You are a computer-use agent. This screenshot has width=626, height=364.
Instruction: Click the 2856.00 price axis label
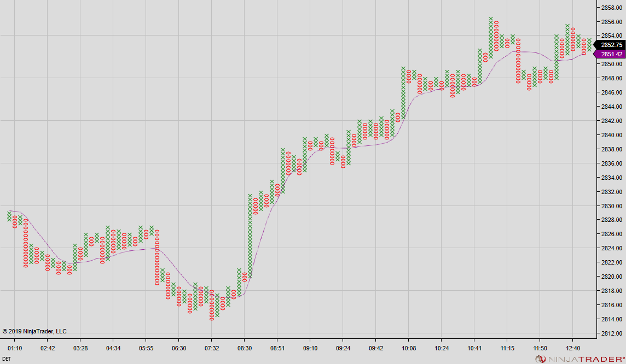[612, 22]
